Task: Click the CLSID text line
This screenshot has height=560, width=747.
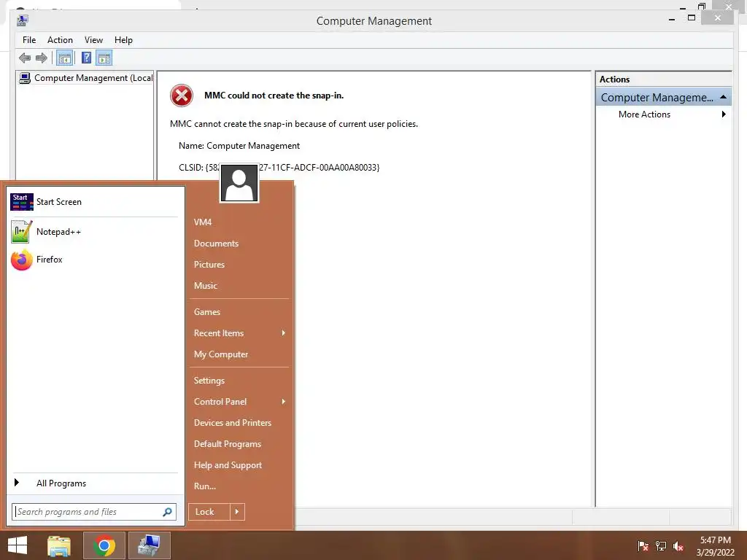Action: 279,168
